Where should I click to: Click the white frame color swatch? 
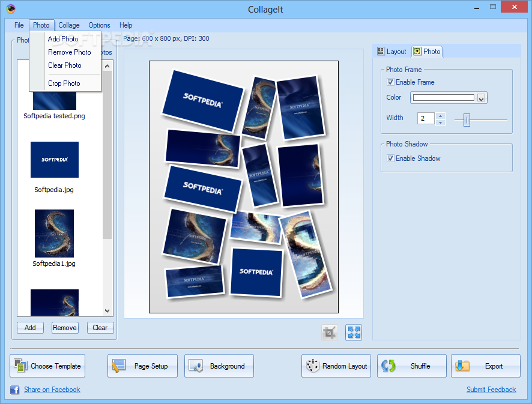[x=444, y=98]
